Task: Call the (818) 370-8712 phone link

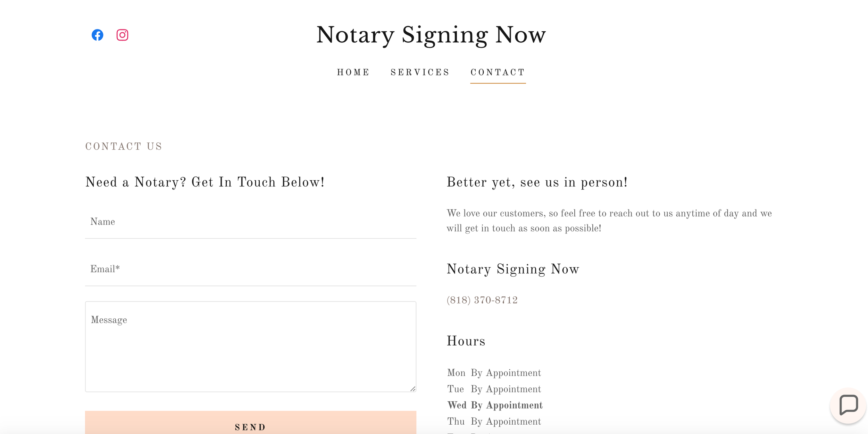Action: (482, 300)
